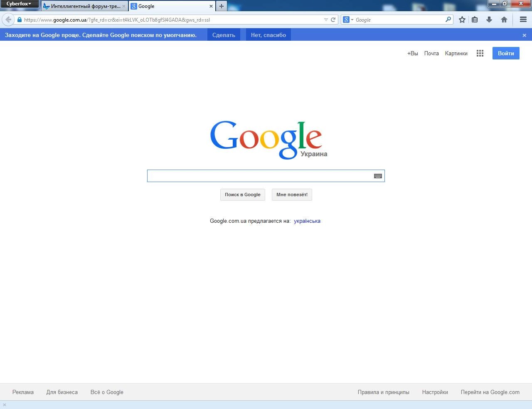
Task: Click Нет, спасибо button
Action: (268, 35)
